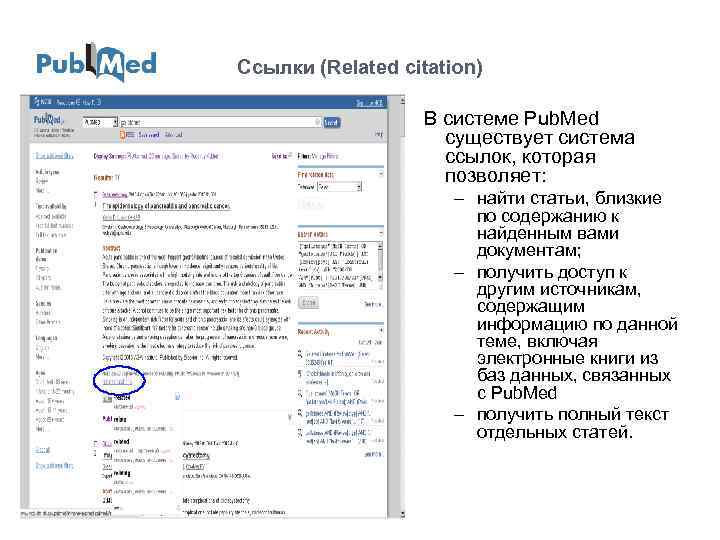
Task: Tick the checkbox of the second search result
Action: click(x=96, y=444)
